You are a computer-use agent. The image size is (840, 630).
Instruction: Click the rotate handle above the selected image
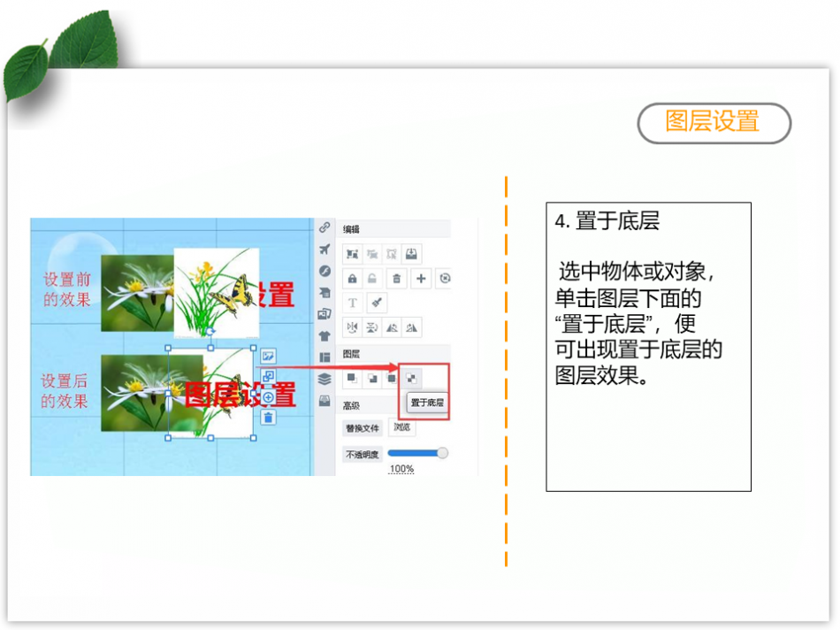(x=210, y=331)
